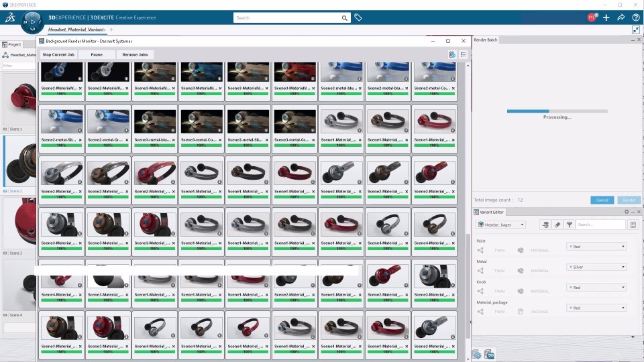The image size is (644, 362).
Task: Click the share arrow icon
Action: (x=621, y=17)
